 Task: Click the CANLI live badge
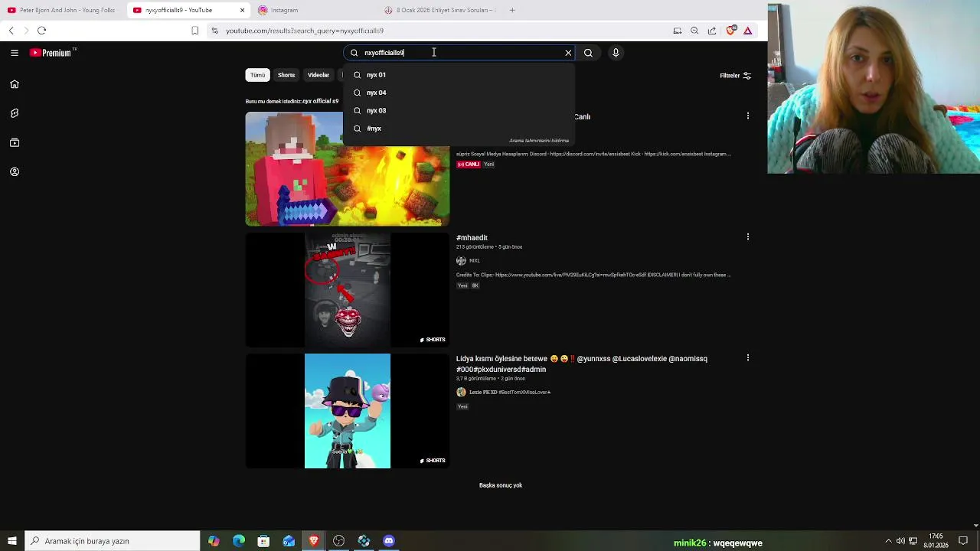[x=469, y=165]
